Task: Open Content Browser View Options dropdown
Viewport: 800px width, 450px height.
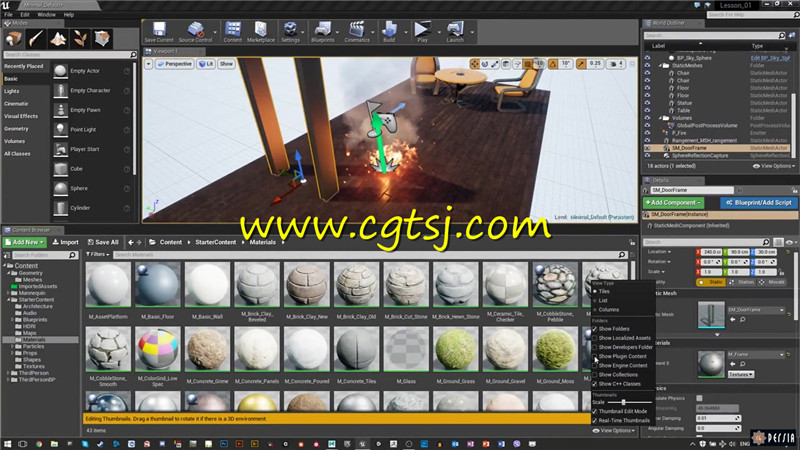Action: click(x=614, y=431)
